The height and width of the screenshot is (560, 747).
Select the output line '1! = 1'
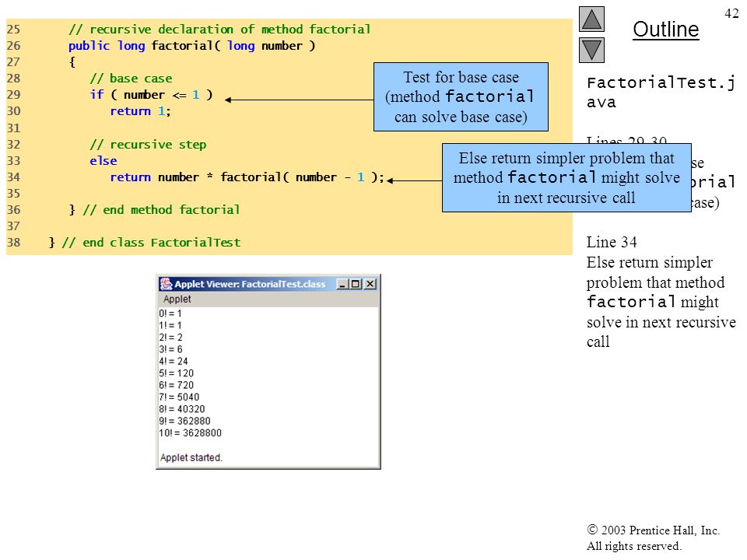(170, 325)
